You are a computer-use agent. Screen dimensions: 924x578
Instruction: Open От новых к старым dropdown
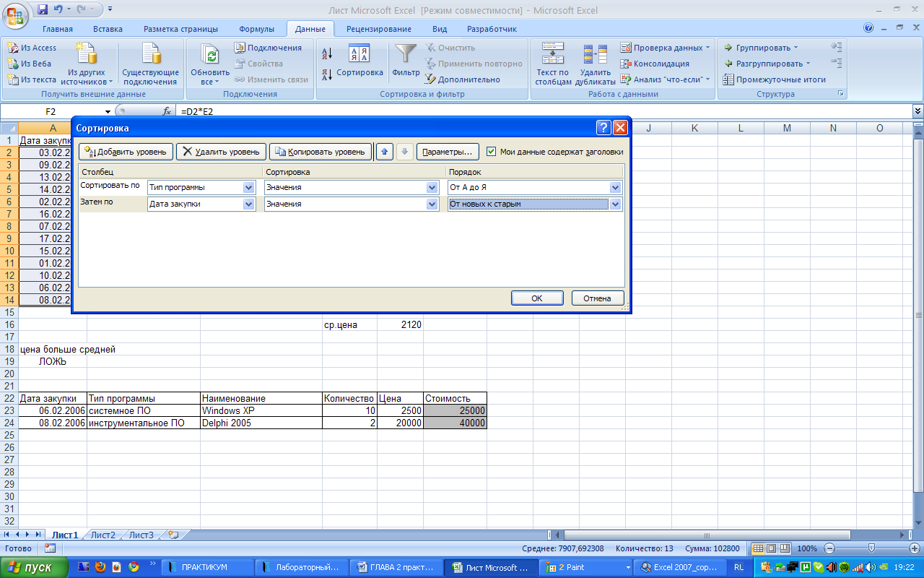click(615, 204)
